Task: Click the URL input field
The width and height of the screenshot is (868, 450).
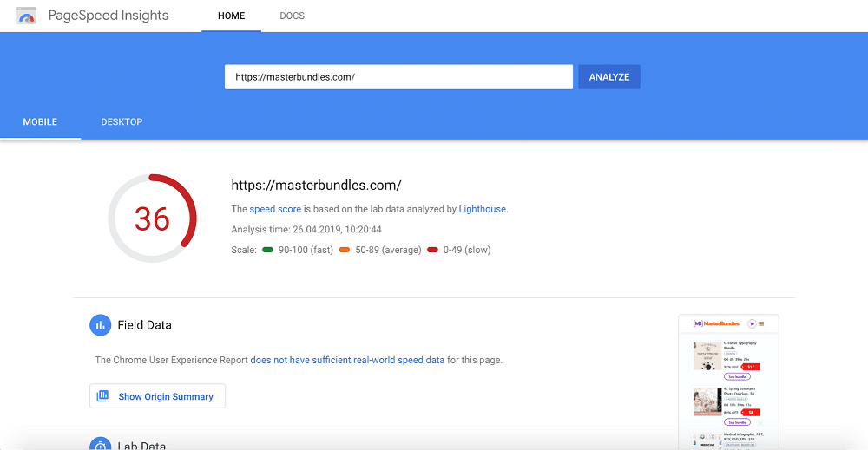Action: point(398,77)
